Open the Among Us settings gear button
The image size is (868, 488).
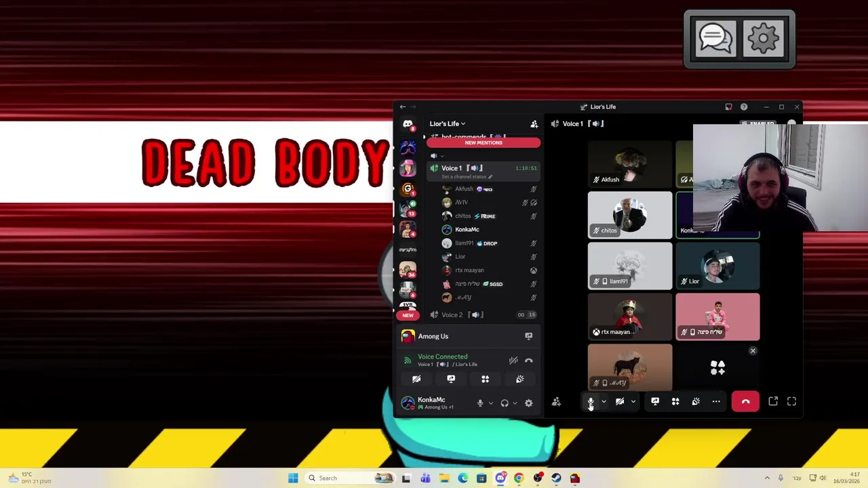point(764,38)
